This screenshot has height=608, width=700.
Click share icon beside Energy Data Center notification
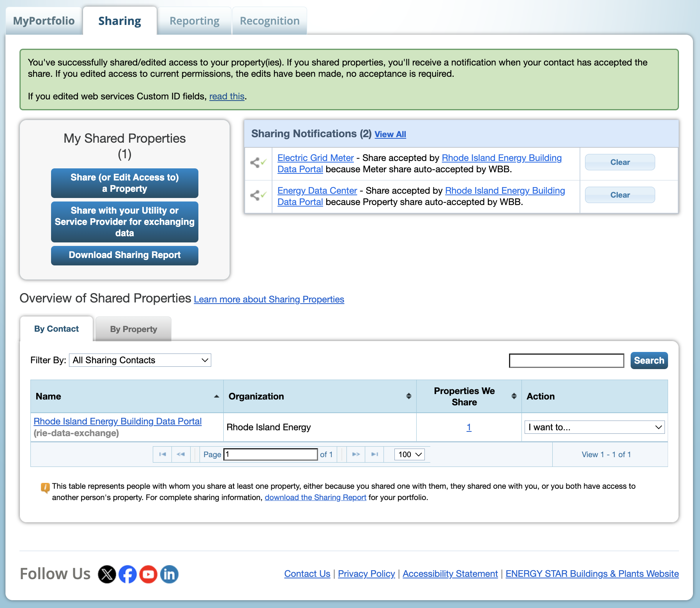[258, 195]
